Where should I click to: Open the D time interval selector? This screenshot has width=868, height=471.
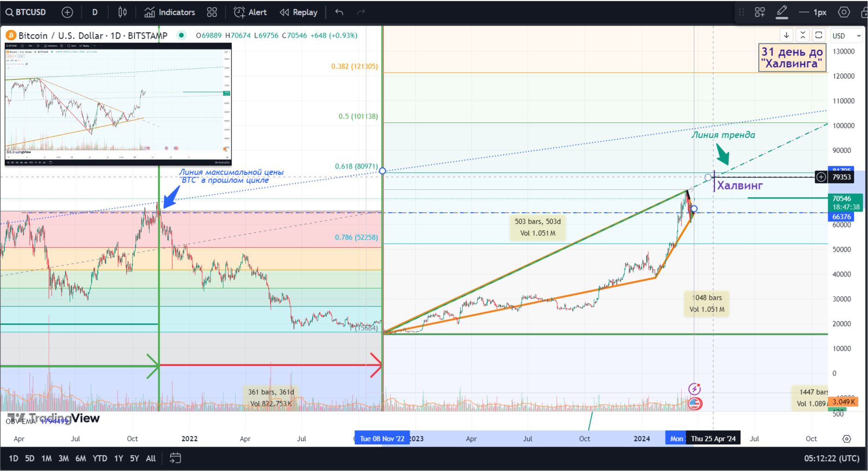click(95, 12)
